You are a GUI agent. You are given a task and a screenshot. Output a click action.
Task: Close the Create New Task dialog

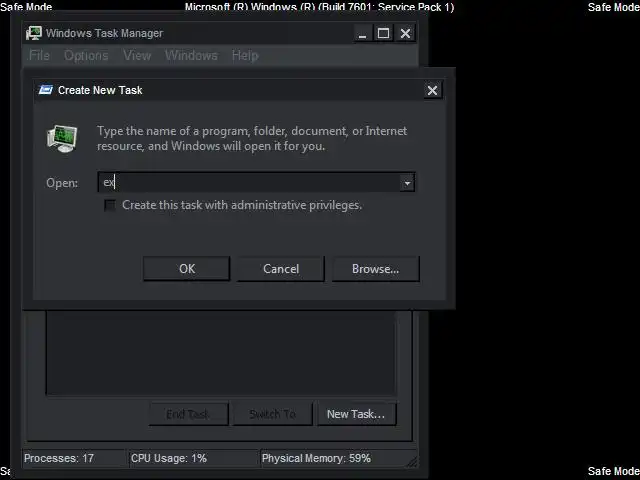click(432, 90)
